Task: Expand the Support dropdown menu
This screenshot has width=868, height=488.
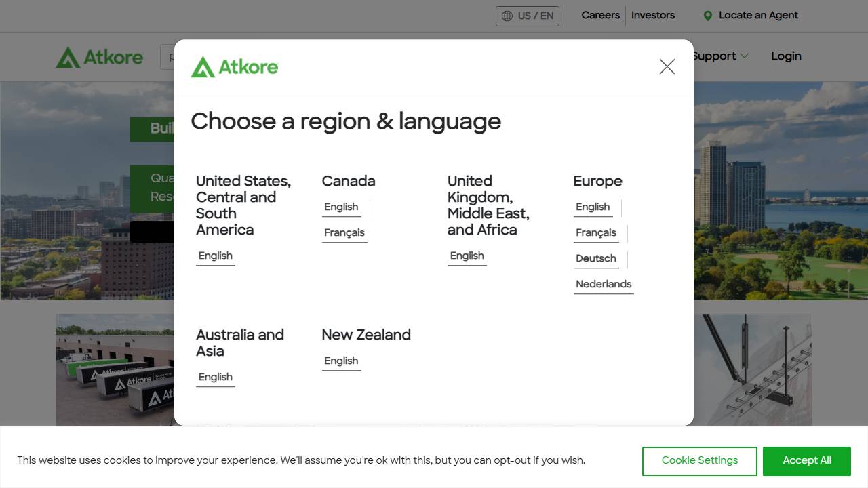Action: [x=722, y=56]
